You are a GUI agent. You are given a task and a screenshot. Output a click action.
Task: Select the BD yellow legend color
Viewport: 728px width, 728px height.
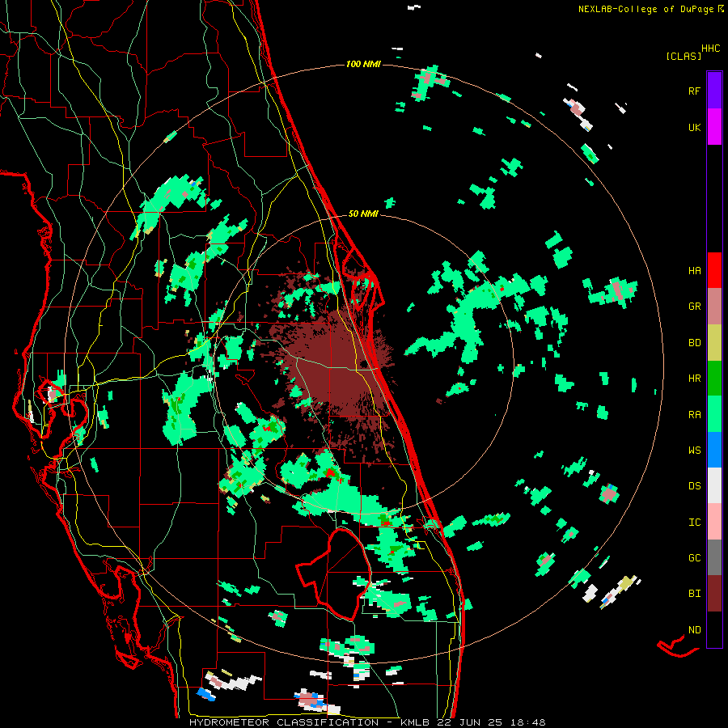coord(714,342)
